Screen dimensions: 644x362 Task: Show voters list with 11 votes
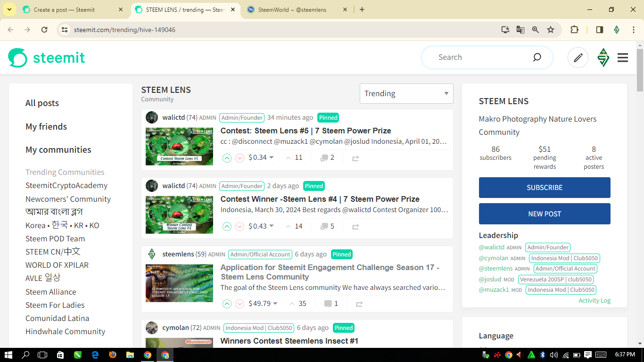click(294, 158)
